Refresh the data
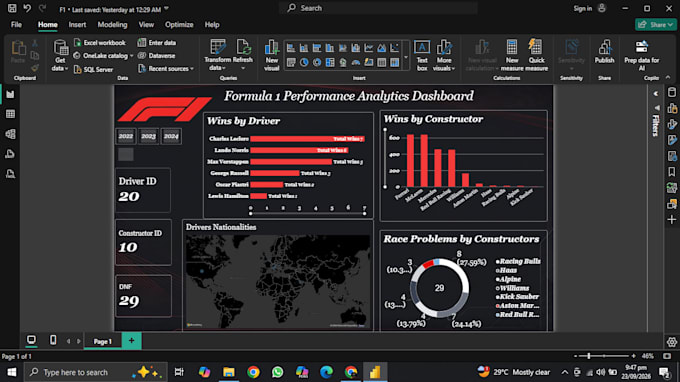The width and height of the screenshot is (680, 382). (243, 56)
